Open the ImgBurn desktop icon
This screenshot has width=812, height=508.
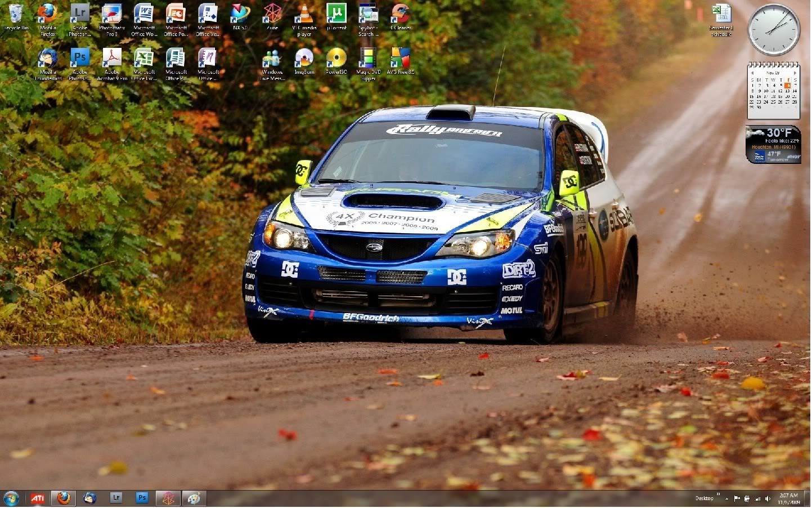click(x=304, y=61)
